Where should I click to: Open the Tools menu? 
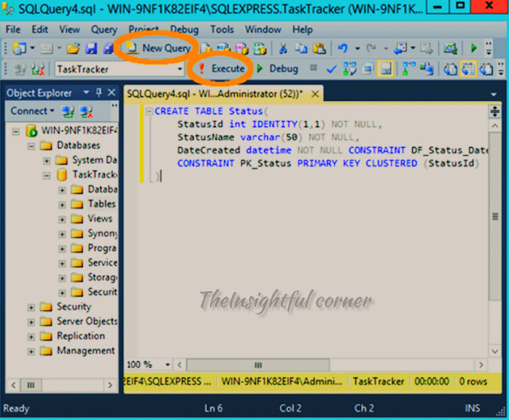222,29
